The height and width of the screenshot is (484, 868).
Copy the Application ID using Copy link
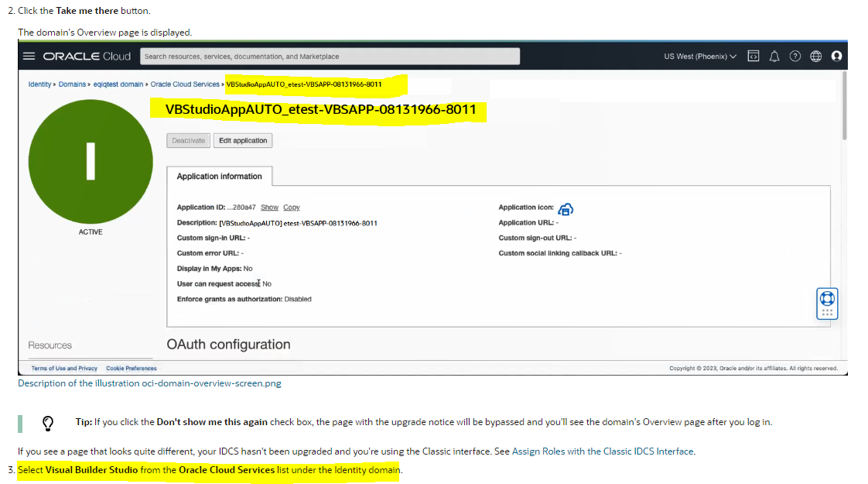(292, 207)
